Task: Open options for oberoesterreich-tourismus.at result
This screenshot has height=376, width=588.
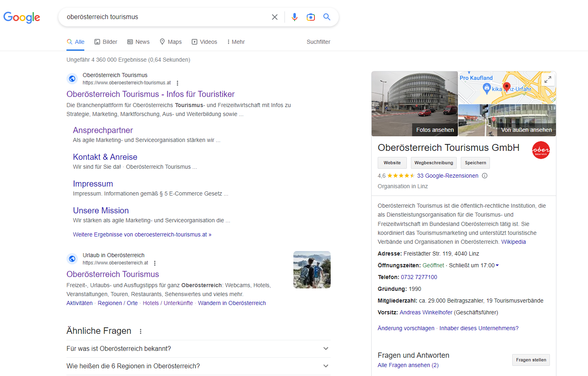Action: click(x=177, y=83)
